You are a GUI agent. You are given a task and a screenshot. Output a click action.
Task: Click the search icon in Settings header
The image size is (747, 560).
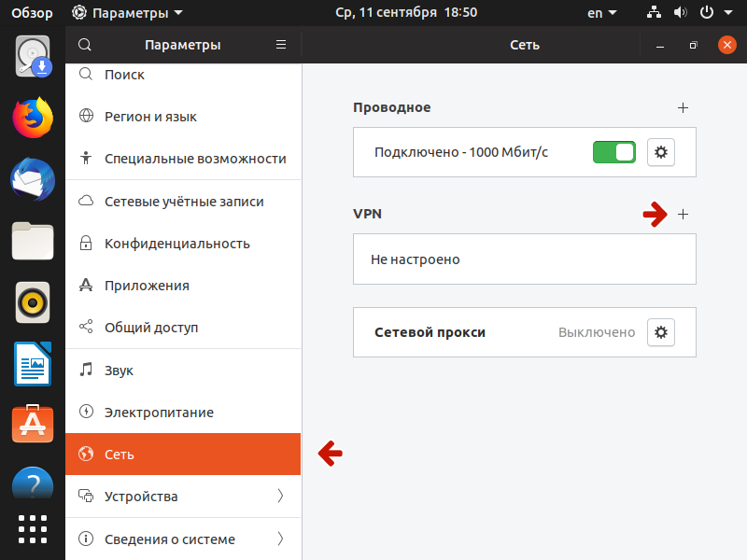[85, 45]
